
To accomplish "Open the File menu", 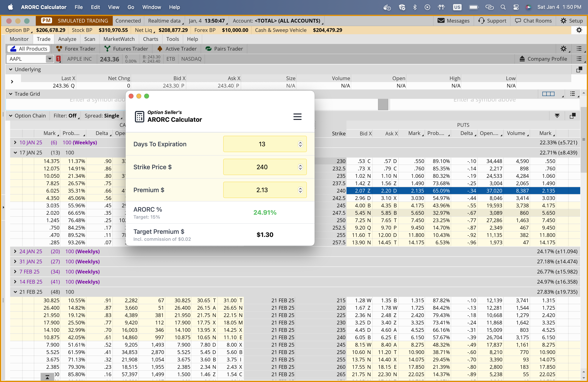I will pyautogui.click(x=79, y=7).
